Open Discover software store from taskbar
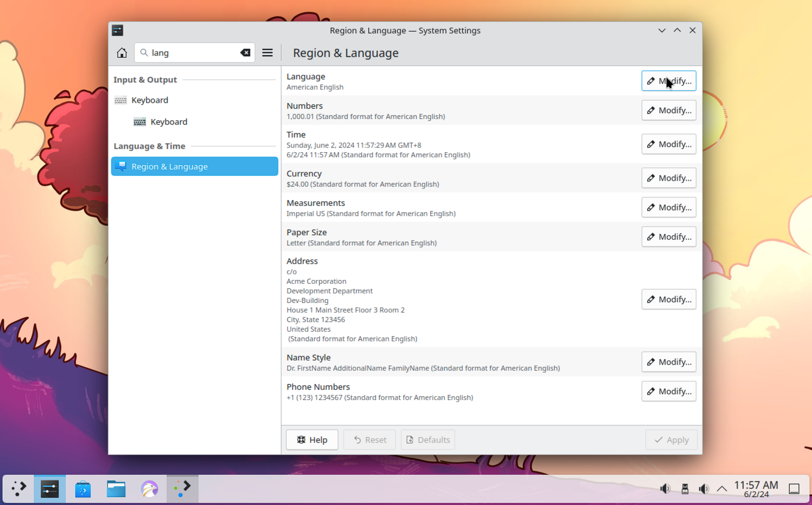This screenshot has height=505, width=812. point(83,489)
